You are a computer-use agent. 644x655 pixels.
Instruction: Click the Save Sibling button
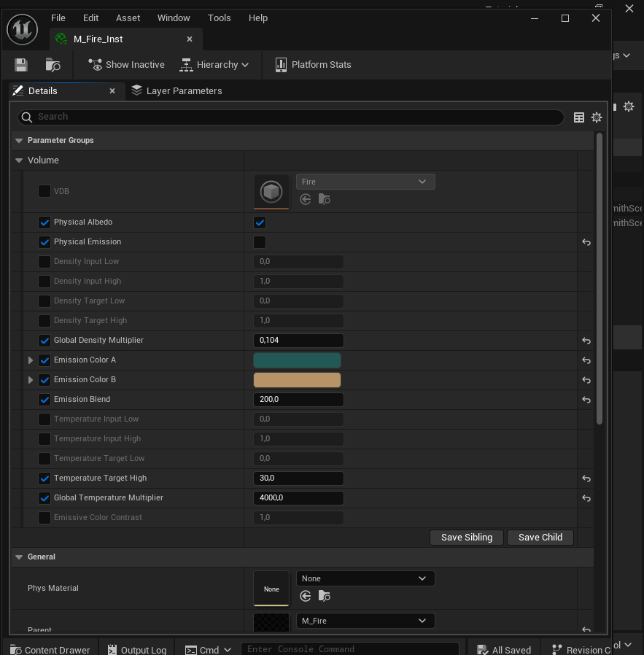click(x=466, y=537)
